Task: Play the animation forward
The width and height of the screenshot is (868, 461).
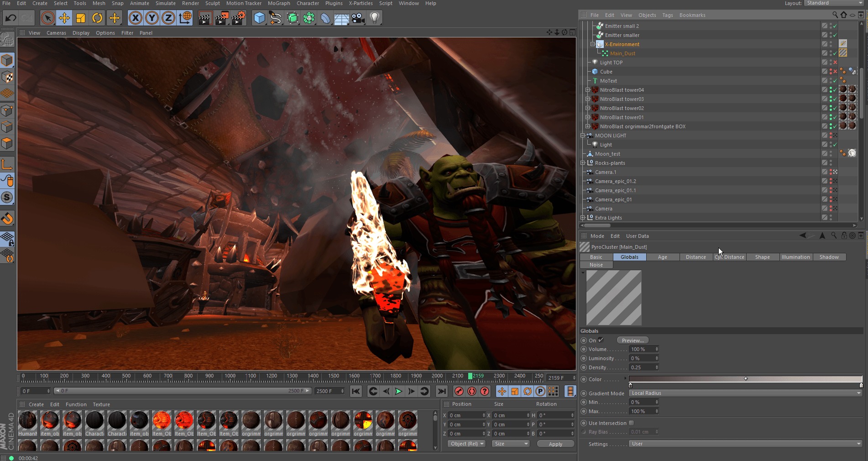Action: coord(398,391)
